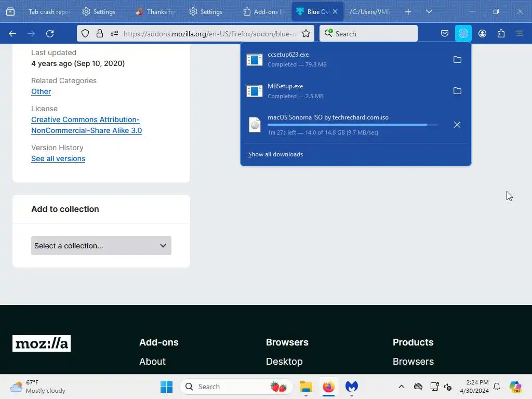Open taskbar clock 2:24 PM calendar
The height and width of the screenshot is (399, 532).
[x=474, y=387]
